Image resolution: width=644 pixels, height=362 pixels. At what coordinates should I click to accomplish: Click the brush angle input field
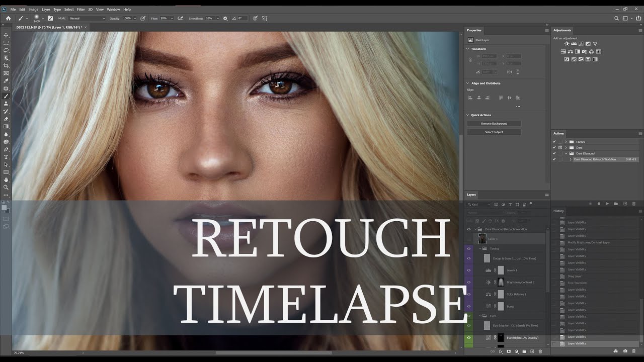(x=242, y=18)
